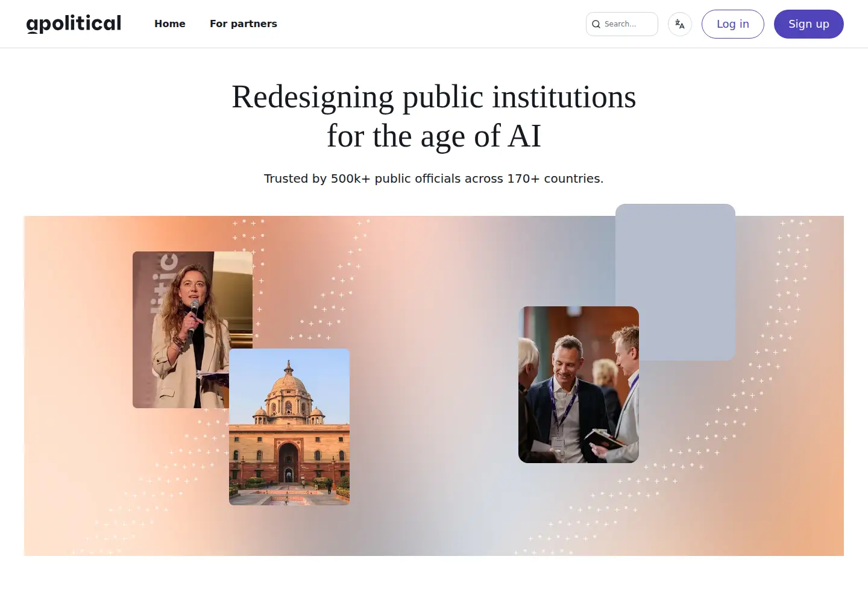Go to the Home menu item
This screenshot has width=868, height=603.
pyautogui.click(x=170, y=24)
